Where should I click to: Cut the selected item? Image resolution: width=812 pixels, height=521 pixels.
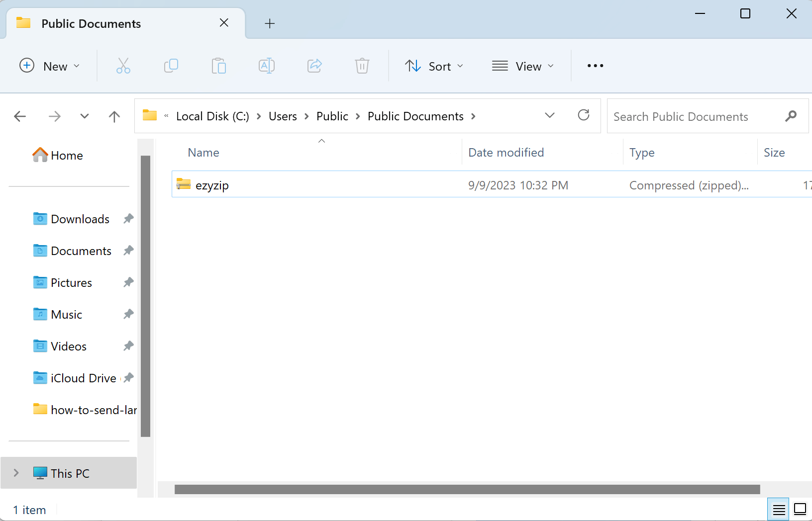(x=123, y=65)
